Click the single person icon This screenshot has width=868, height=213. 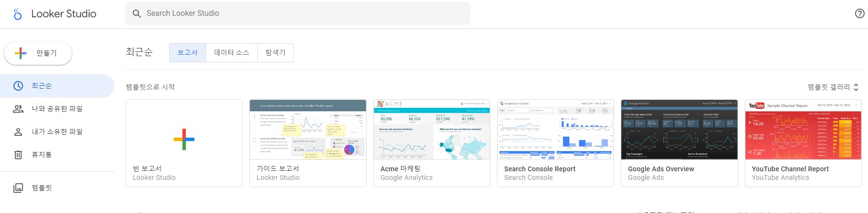(x=18, y=132)
